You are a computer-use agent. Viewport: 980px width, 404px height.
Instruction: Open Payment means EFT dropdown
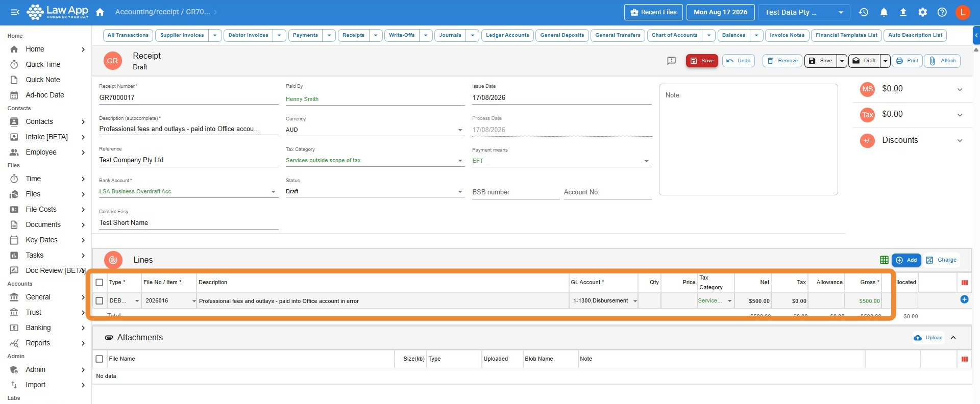coord(561,161)
